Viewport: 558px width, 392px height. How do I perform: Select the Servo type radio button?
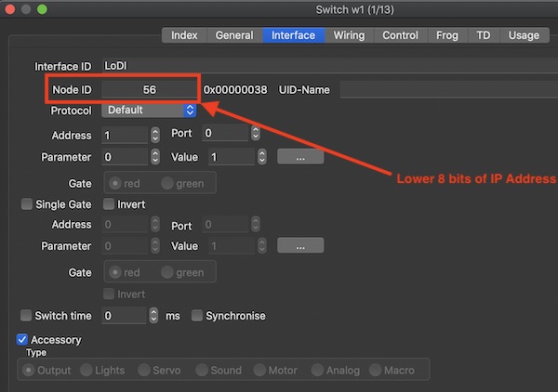tap(144, 371)
